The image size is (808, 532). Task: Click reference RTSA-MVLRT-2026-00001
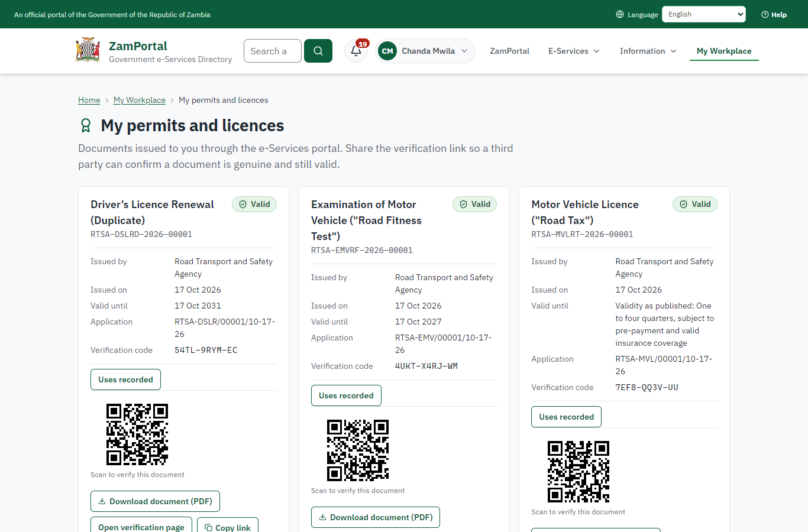point(582,234)
